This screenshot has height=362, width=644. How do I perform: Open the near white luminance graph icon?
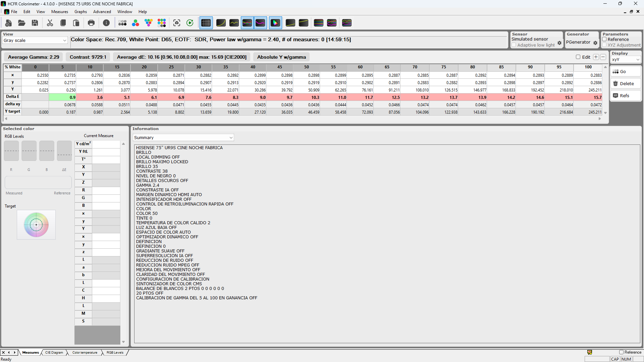pos(304,23)
